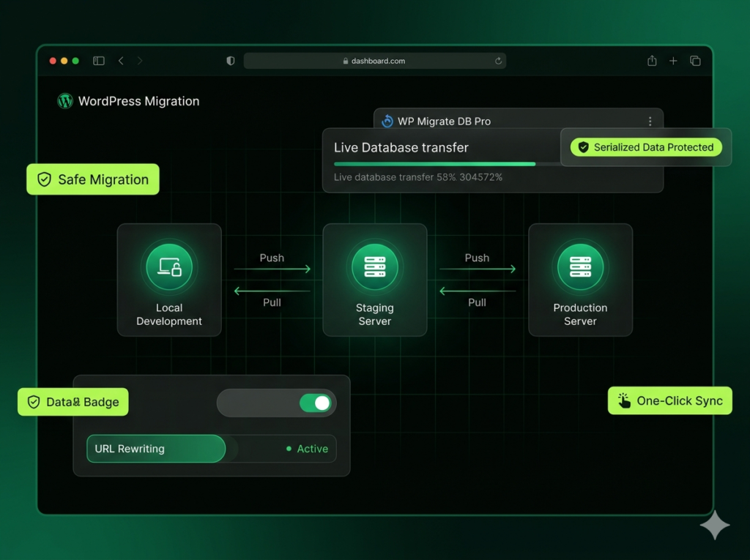Click Push arrow from Staging to Production
The height and width of the screenshot is (560, 750).
click(478, 269)
